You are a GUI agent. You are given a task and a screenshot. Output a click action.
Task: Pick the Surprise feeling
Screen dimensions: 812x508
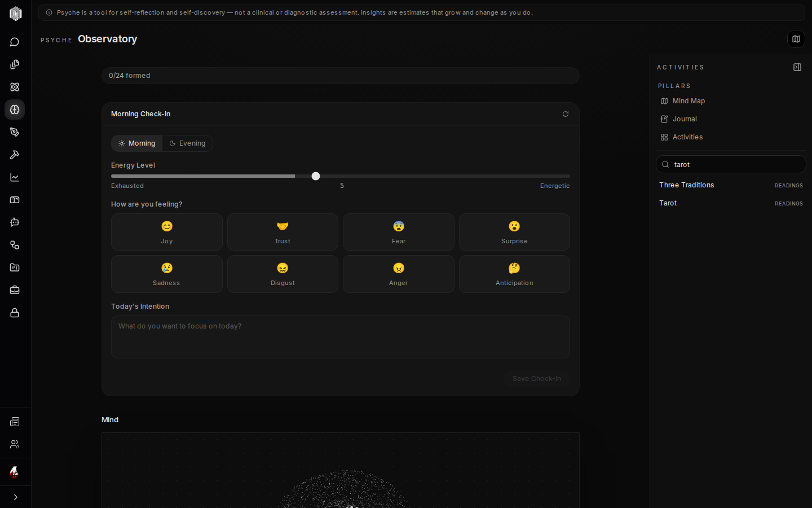point(514,232)
